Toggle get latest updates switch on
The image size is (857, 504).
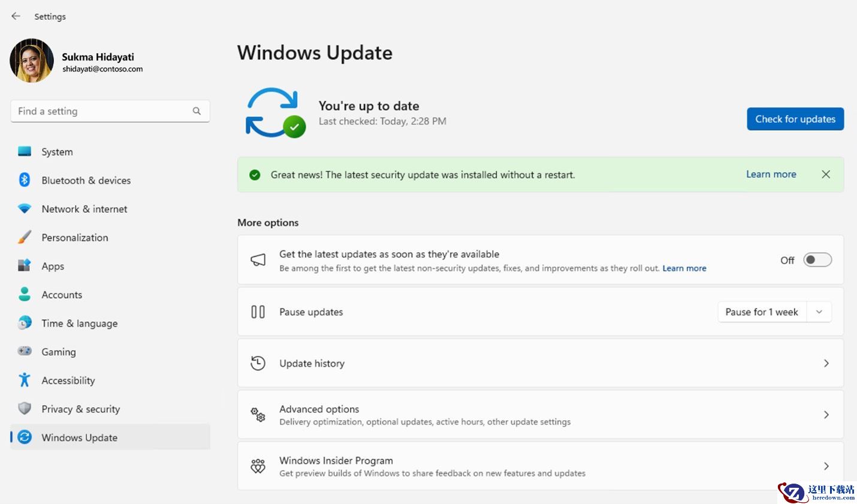pyautogui.click(x=817, y=260)
